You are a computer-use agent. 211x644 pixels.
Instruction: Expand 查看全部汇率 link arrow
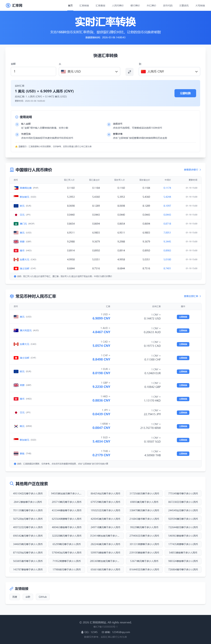click(x=200, y=296)
